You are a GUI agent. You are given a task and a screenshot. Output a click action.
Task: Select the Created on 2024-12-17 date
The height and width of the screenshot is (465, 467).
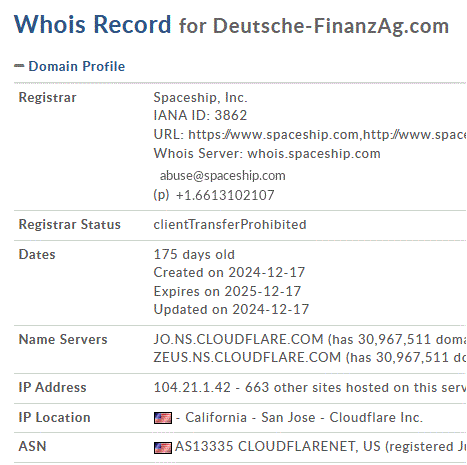pos(229,273)
